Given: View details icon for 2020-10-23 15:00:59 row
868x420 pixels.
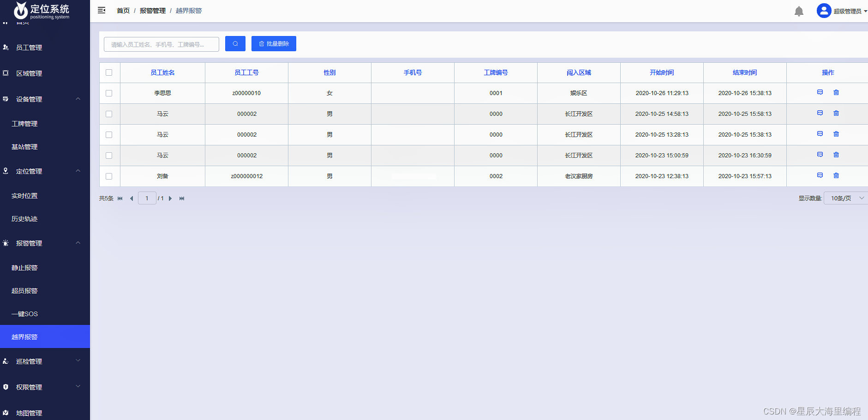Looking at the screenshot, I should [x=820, y=155].
